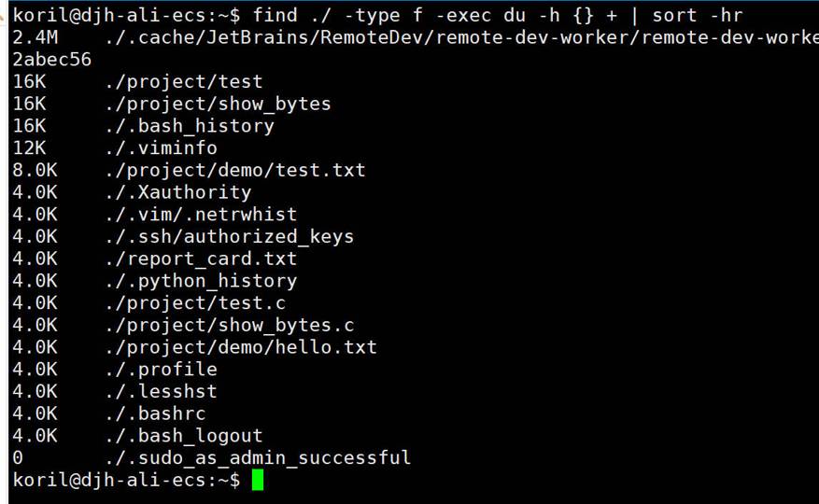819x504 pixels.
Task: Click the ./.viminfo file entry
Action: (x=162, y=148)
